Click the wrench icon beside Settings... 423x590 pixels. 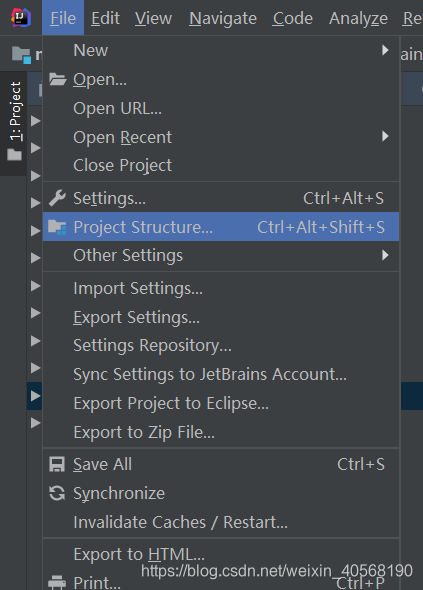click(x=57, y=198)
